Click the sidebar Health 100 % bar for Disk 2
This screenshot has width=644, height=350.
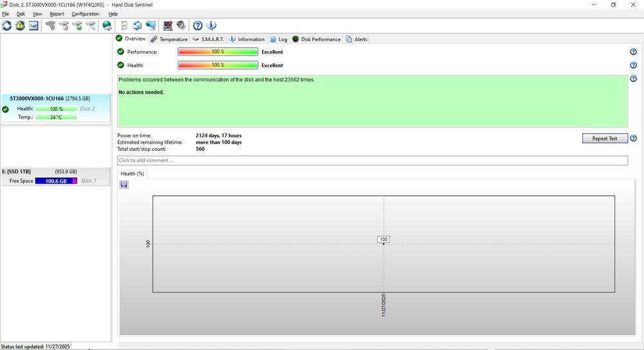(56, 109)
